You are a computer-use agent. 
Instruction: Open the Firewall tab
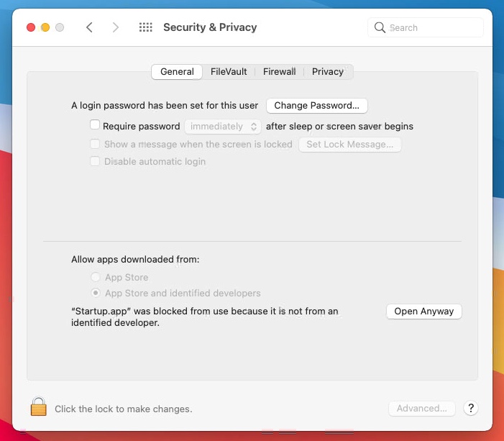pos(280,71)
